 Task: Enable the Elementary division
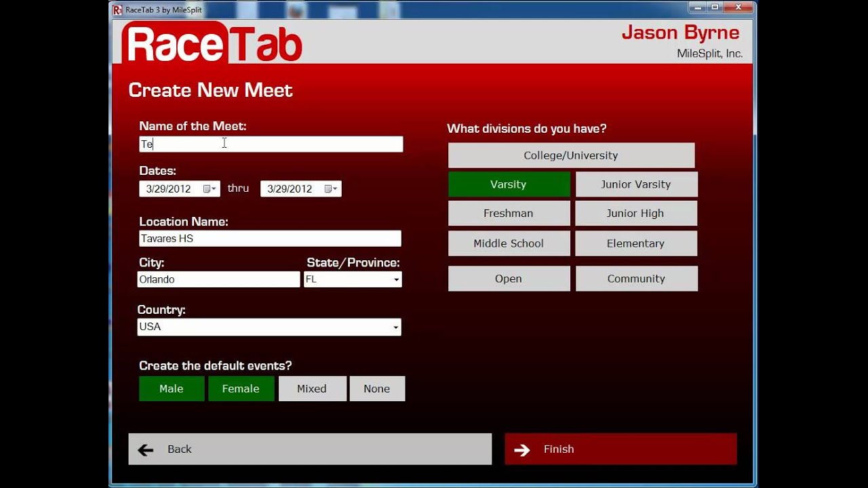pos(635,243)
